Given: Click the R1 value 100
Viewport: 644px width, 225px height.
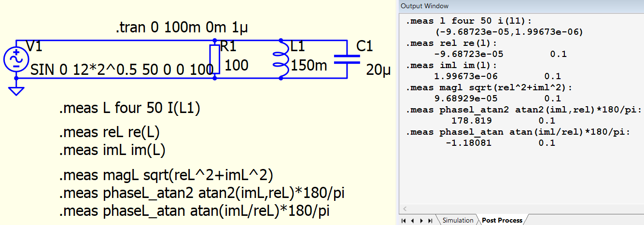Looking at the screenshot, I should pyautogui.click(x=237, y=65).
